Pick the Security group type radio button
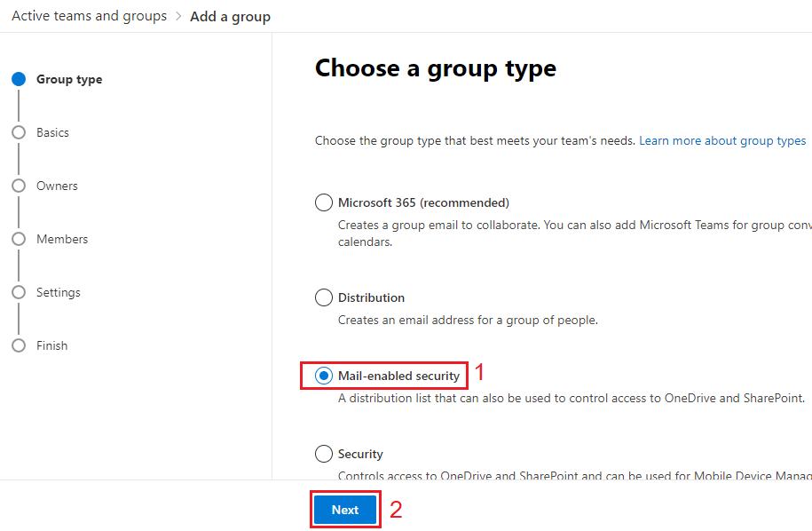 tap(324, 454)
